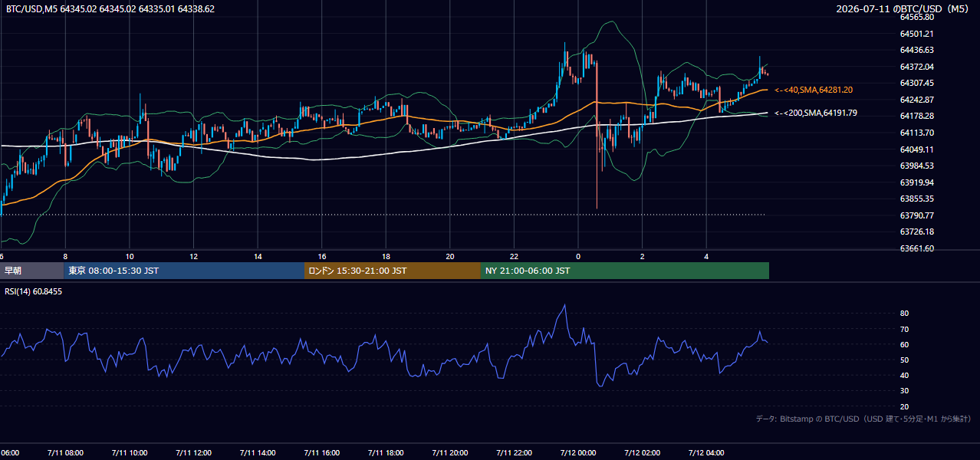
Task: Click RSI axis level 80
Action: click(904, 314)
